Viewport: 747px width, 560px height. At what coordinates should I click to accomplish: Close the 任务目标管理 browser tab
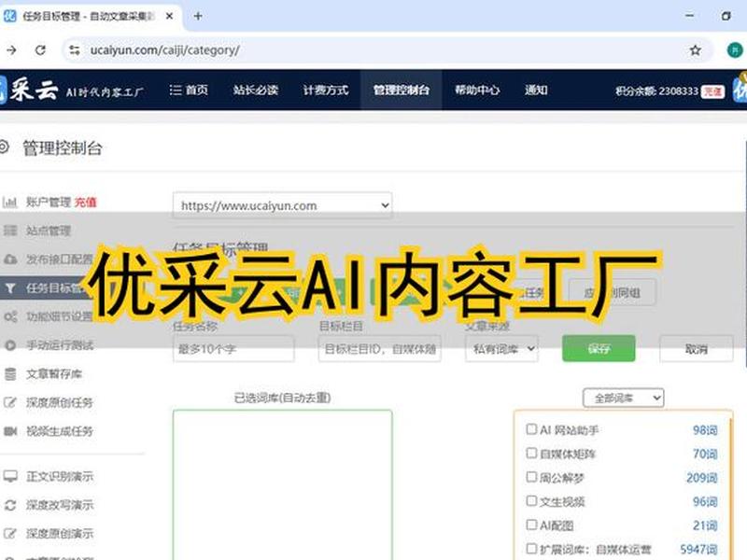[x=169, y=16]
